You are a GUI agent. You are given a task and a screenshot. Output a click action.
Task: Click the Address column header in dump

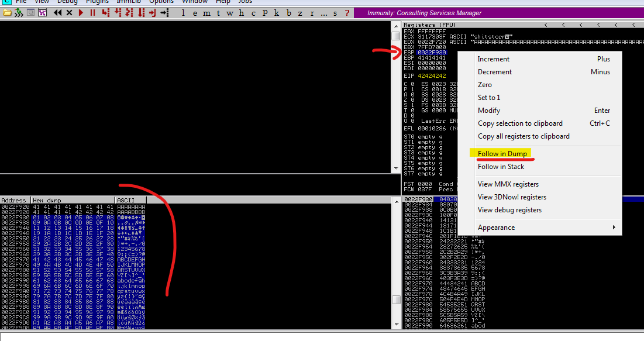coord(16,201)
